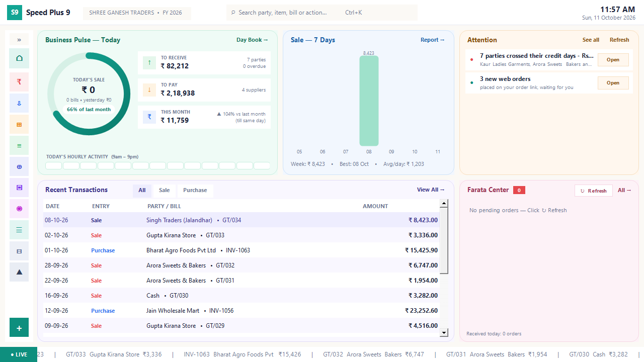Click the AMOUNT column header
This screenshot has height=362, width=644.
375,206
